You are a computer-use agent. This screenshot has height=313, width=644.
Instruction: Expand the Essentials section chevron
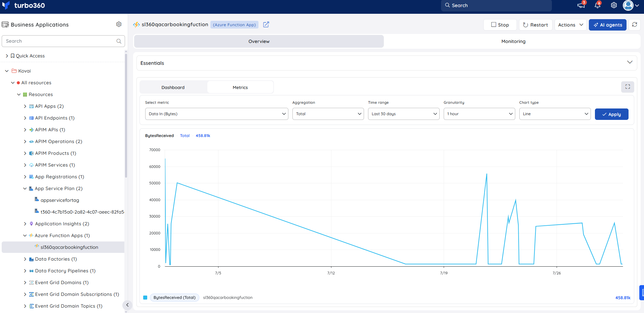630,62
